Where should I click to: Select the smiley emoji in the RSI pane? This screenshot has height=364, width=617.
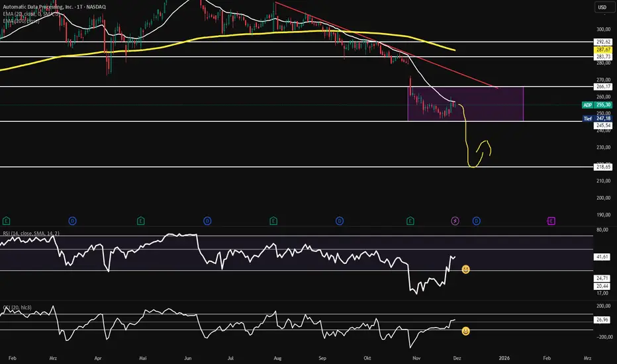pyautogui.click(x=465, y=269)
